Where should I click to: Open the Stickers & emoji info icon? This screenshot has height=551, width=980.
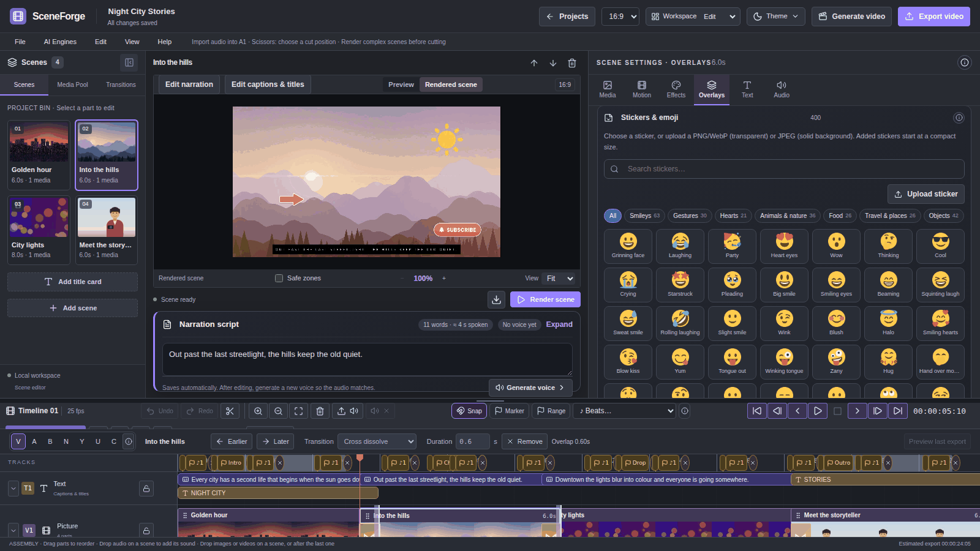click(x=959, y=118)
